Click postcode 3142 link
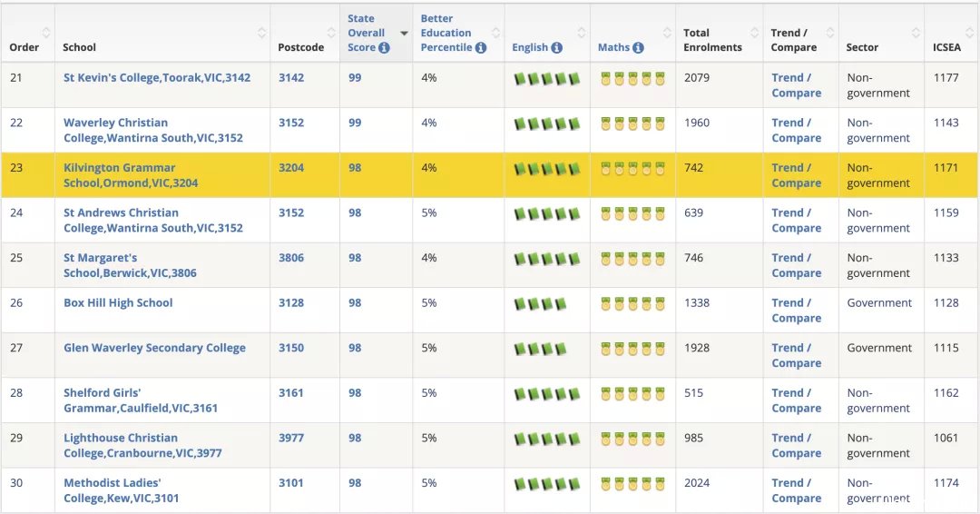 291,77
